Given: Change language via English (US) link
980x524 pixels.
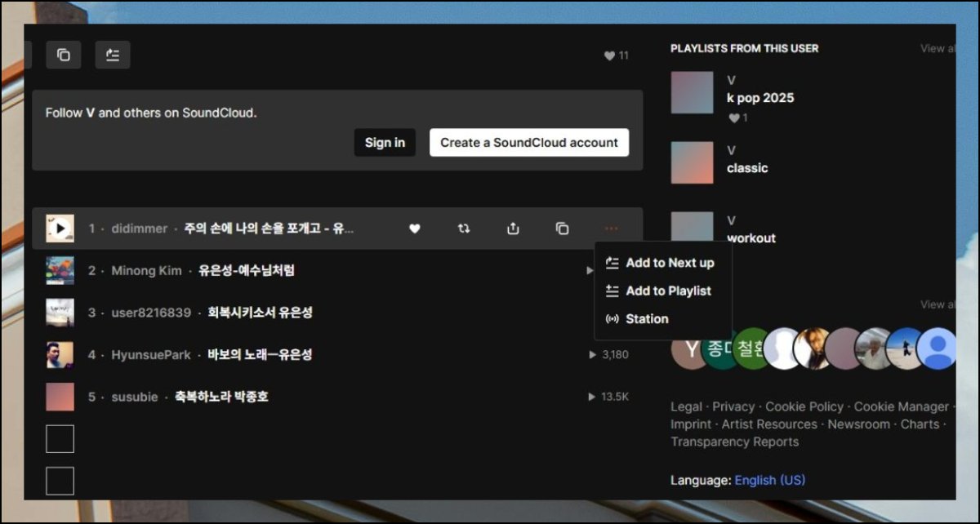Looking at the screenshot, I should coord(769,480).
